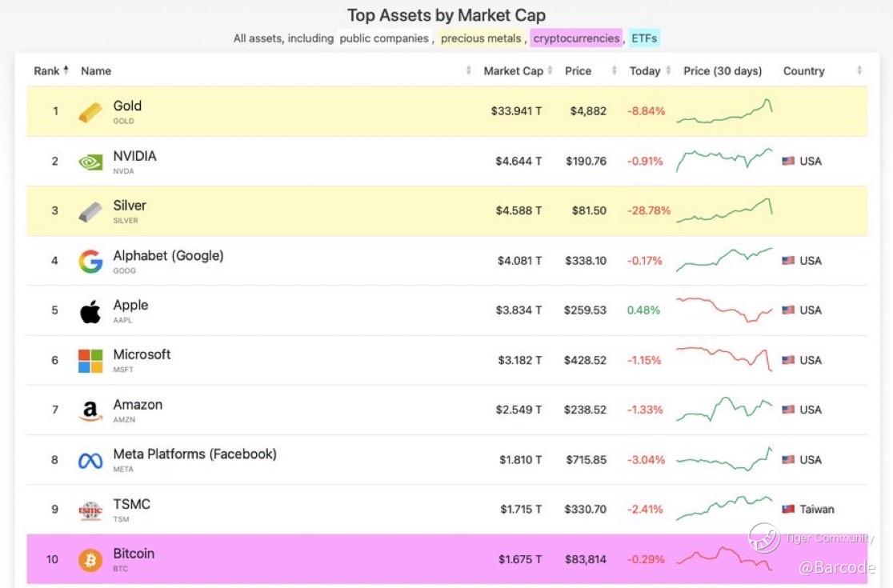Click the Bitcoin logo icon
Screen dimensions: 893x588
[x=90, y=560]
